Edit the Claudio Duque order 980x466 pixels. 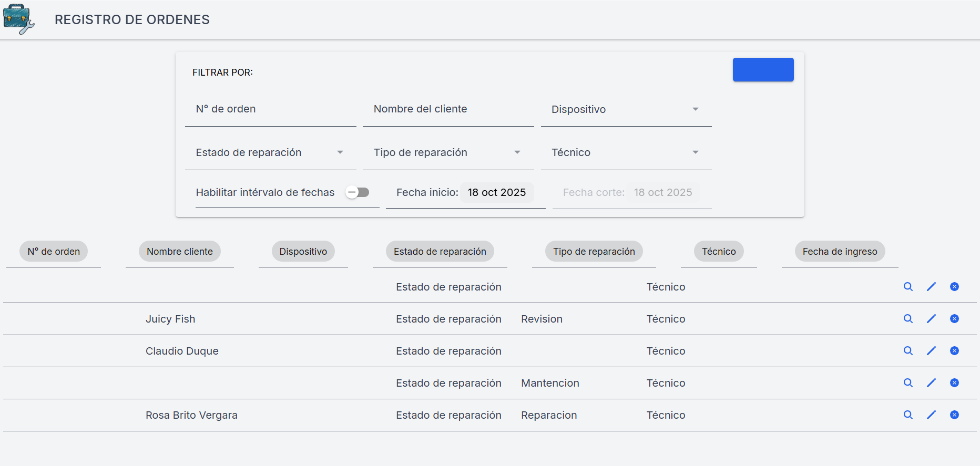click(x=931, y=351)
